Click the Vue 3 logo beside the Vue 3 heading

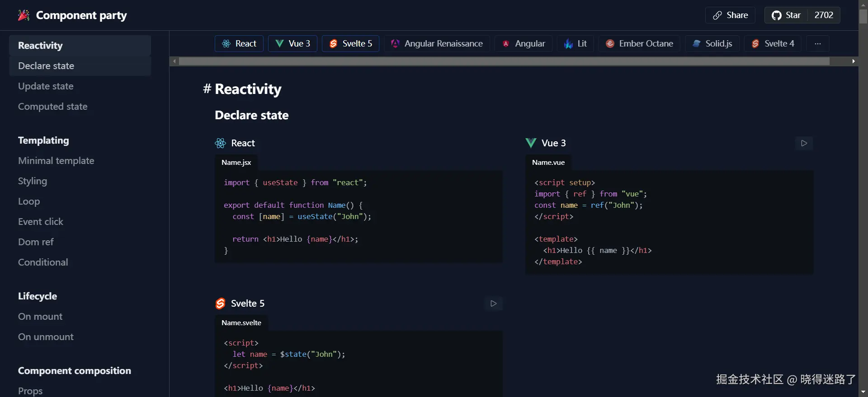pyautogui.click(x=531, y=143)
